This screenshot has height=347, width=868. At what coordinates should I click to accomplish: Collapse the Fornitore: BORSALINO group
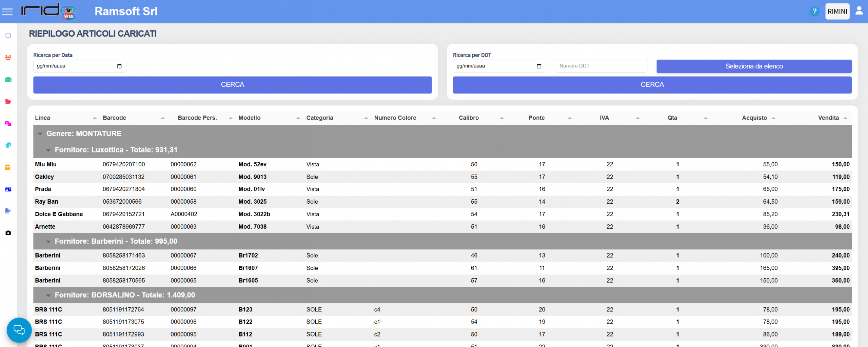tap(48, 295)
